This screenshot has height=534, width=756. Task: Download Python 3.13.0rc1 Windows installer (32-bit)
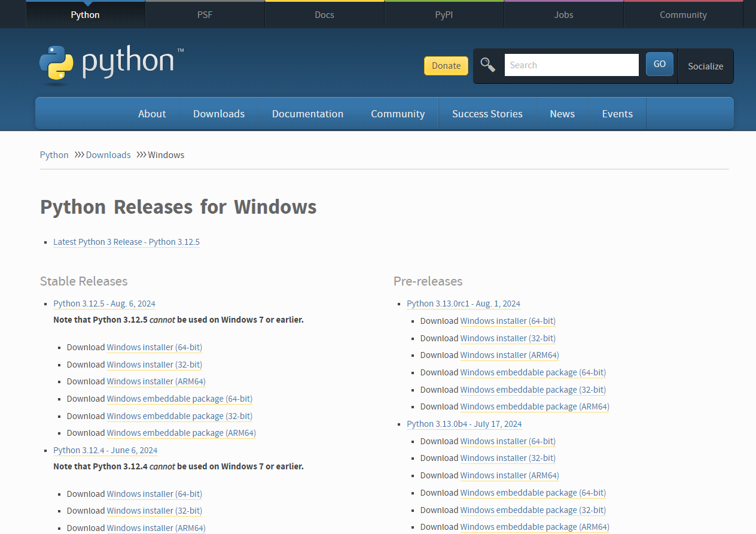click(x=508, y=338)
